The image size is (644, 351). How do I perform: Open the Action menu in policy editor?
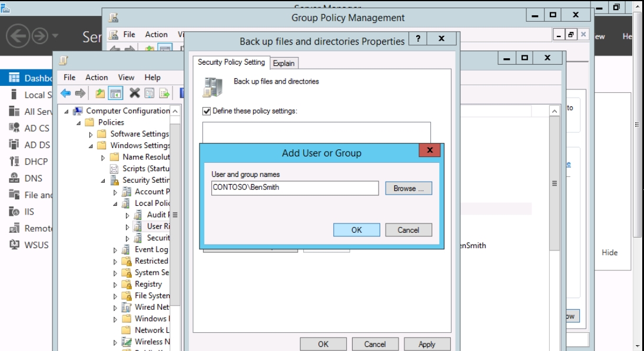click(97, 77)
